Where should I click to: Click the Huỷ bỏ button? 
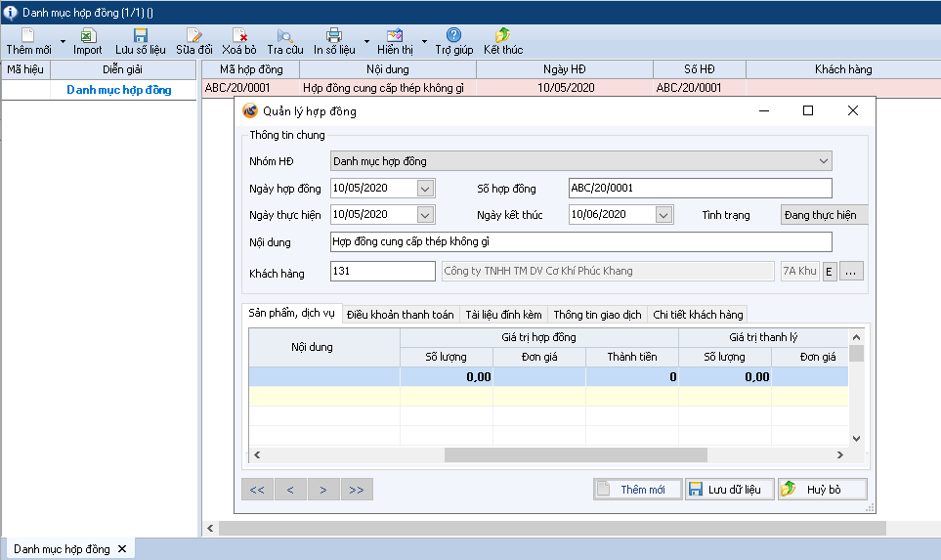(822, 490)
